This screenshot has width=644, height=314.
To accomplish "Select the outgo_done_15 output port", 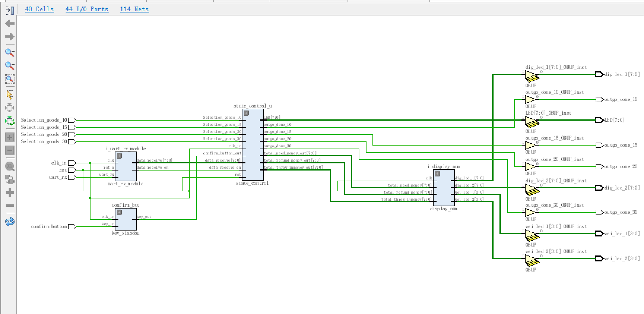I will 599,145.
